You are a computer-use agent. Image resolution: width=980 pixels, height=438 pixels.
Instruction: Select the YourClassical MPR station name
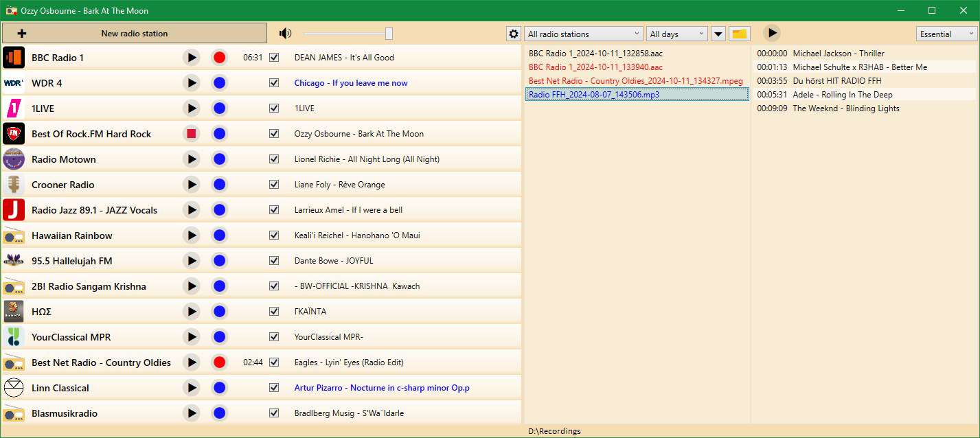click(x=71, y=337)
